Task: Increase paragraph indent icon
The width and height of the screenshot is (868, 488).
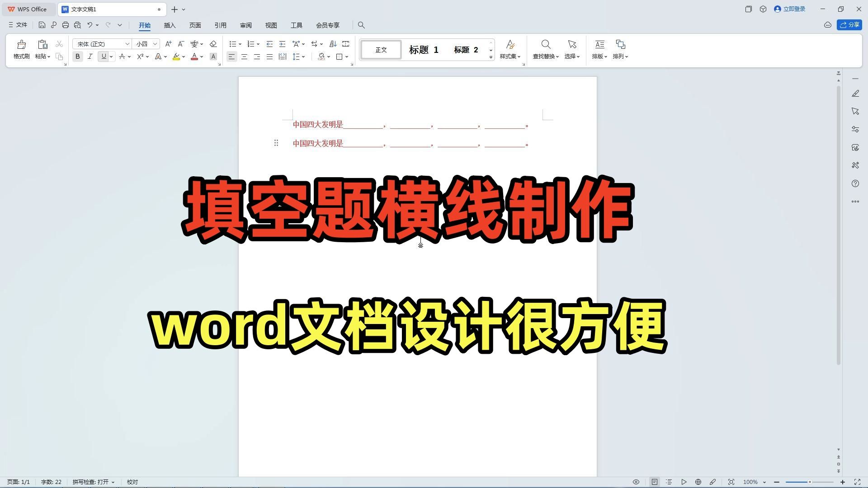Action: pos(282,44)
